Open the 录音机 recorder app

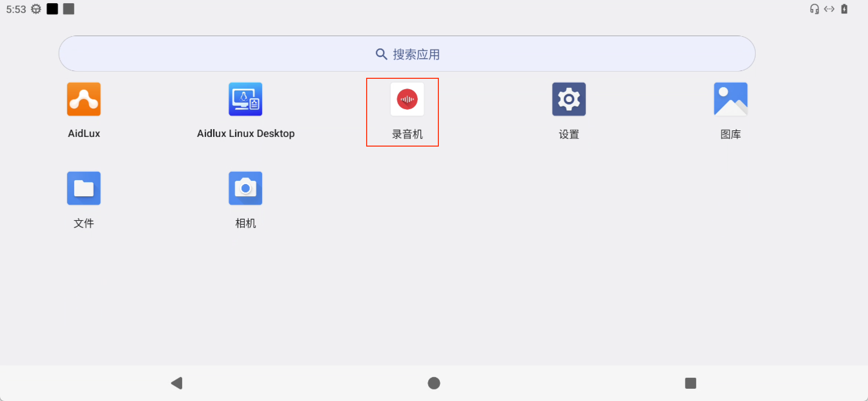tap(407, 99)
